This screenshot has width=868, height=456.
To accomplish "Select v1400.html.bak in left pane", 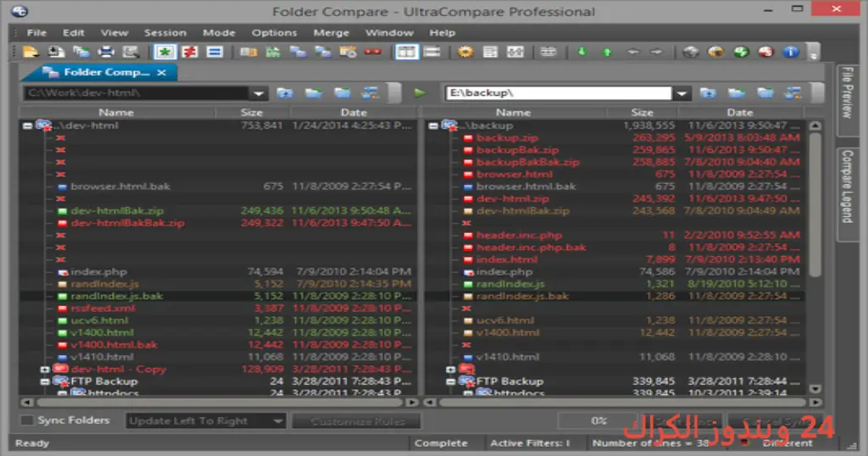I will pyautogui.click(x=114, y=345).
